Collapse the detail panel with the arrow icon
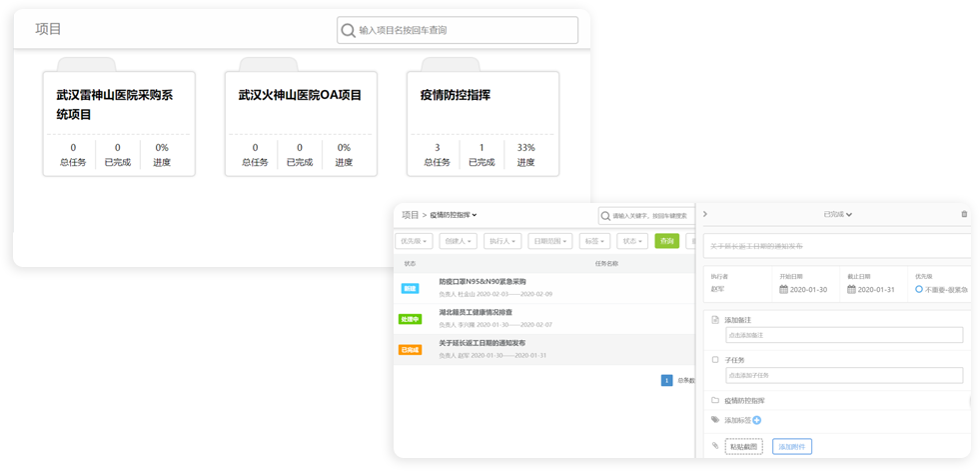The image size is (980, 471). pyautogui.click(x=705, y=214)
